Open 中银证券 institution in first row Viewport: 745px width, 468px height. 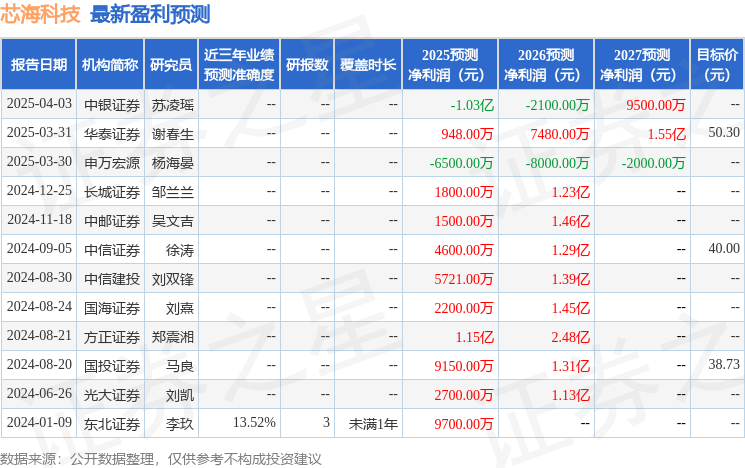point(110,104)
